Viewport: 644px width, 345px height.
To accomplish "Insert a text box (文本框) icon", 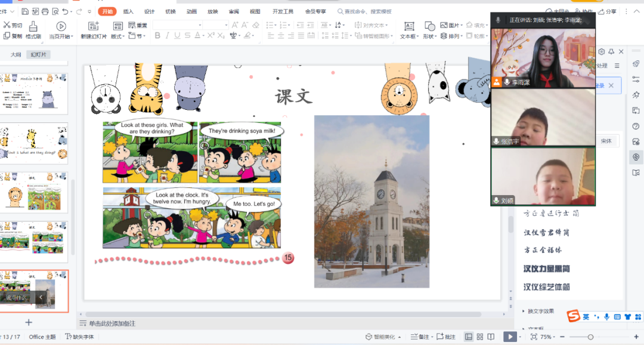I will pos(408,26).
